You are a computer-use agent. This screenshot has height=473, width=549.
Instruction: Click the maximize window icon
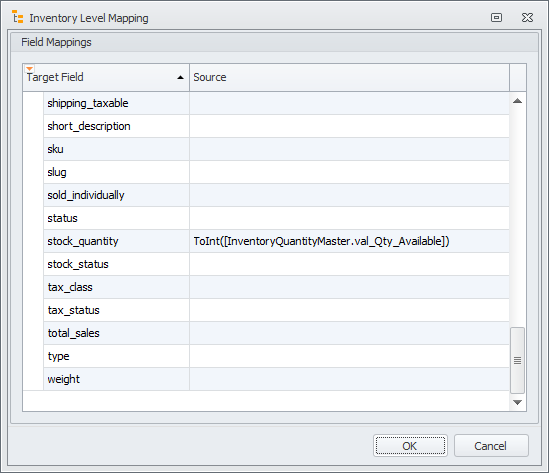point(496,18)
